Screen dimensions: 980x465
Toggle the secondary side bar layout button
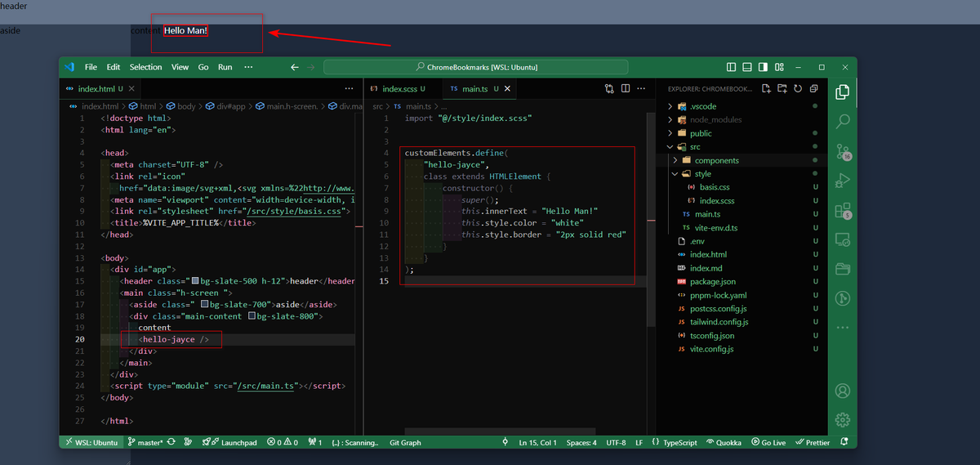764,67
